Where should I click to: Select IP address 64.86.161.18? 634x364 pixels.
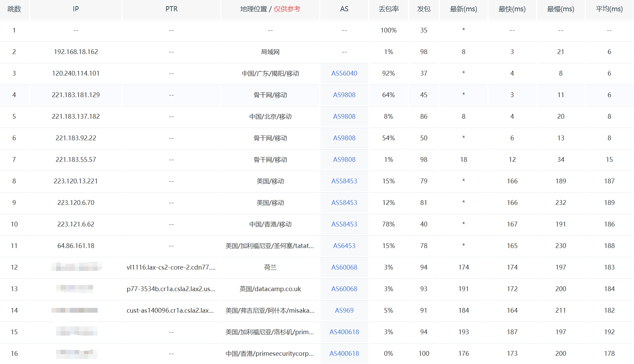[76, 246]
